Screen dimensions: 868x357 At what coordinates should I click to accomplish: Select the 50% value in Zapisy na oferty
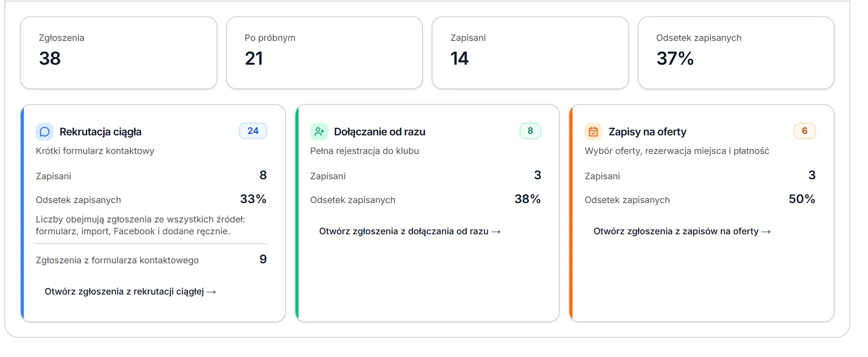pos(802,199)
